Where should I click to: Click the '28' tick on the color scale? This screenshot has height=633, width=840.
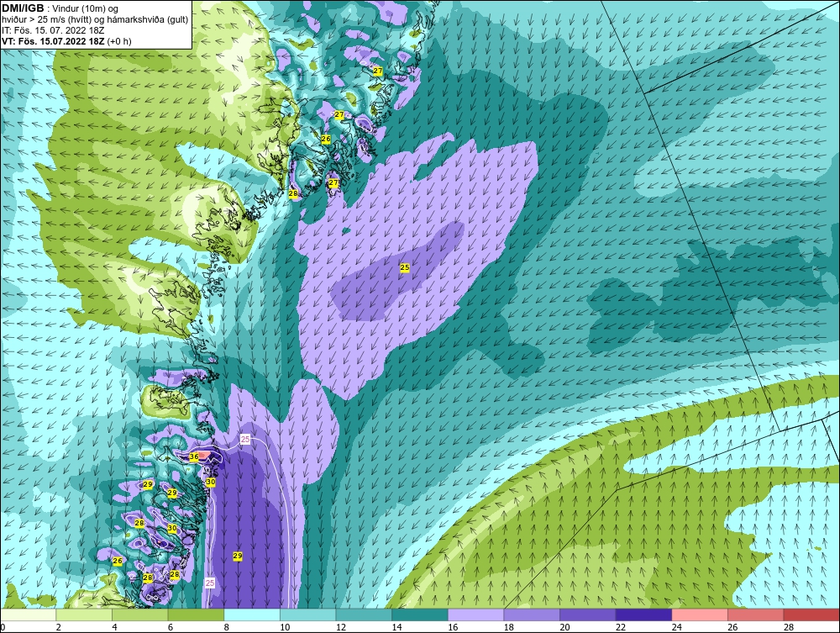point(788,627)
